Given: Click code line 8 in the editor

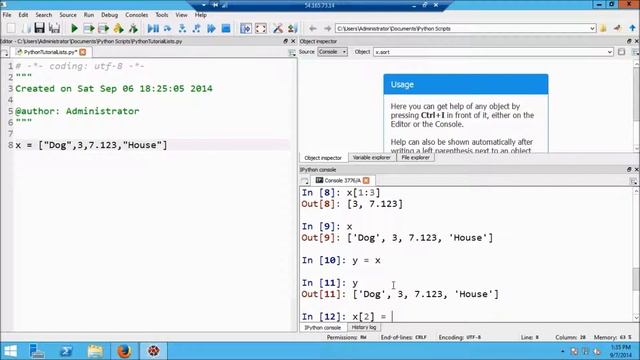Looking at the screenshot, I should 91,145.
